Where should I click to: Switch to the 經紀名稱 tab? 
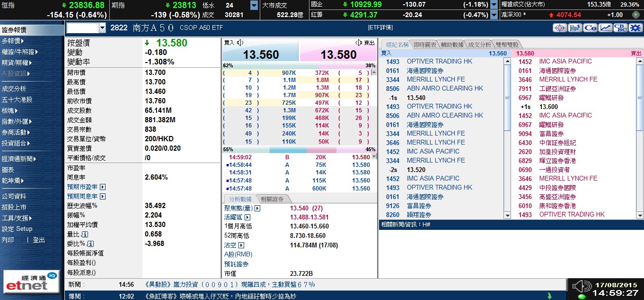click(x=397, y=45)
